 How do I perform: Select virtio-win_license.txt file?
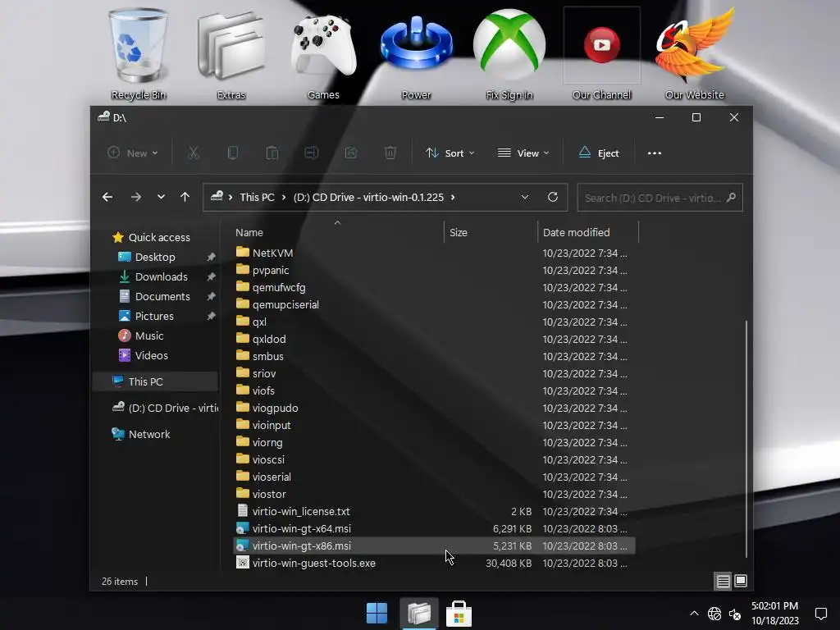(434, 511)
